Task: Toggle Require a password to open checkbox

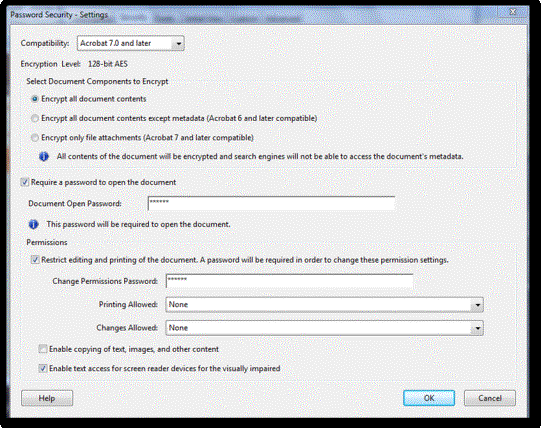Action: [x=24, y=182]
